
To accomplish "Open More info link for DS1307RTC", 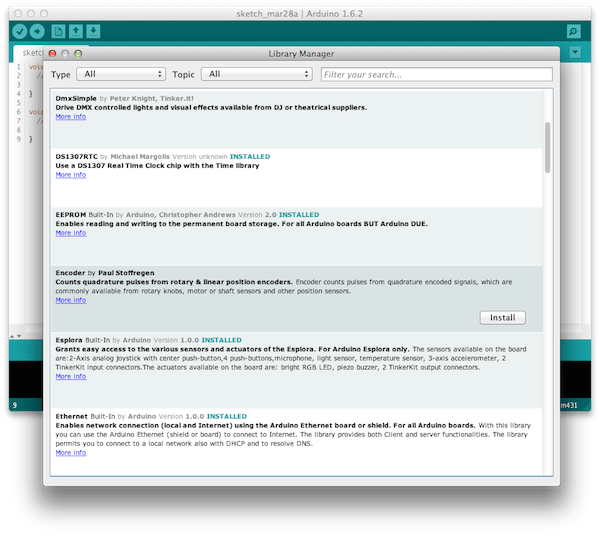I will click(71, 175).
